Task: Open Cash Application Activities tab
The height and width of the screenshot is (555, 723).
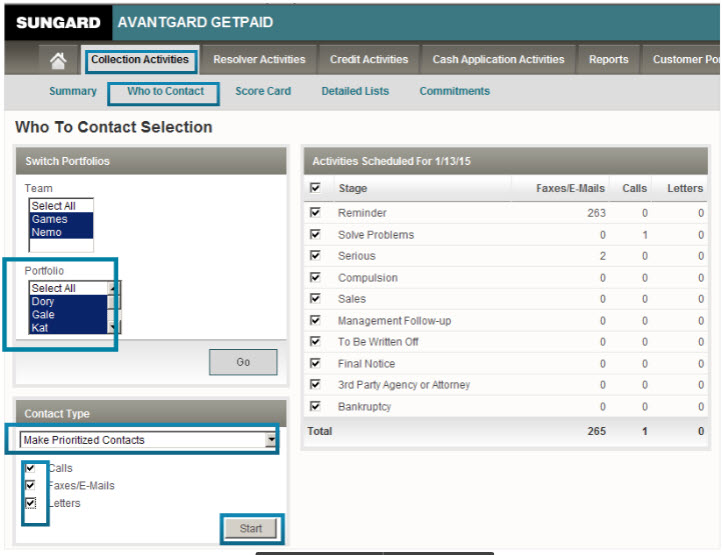Action: [498, 59]
